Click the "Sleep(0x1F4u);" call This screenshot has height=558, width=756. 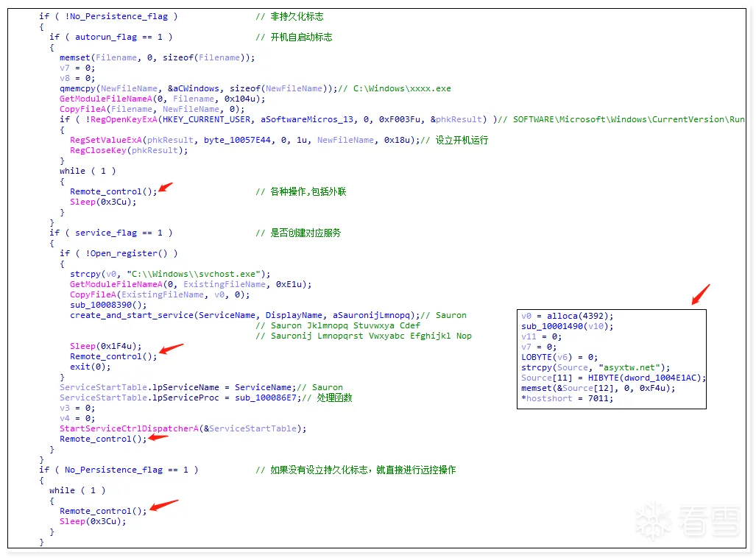click(x=105, y=346)
